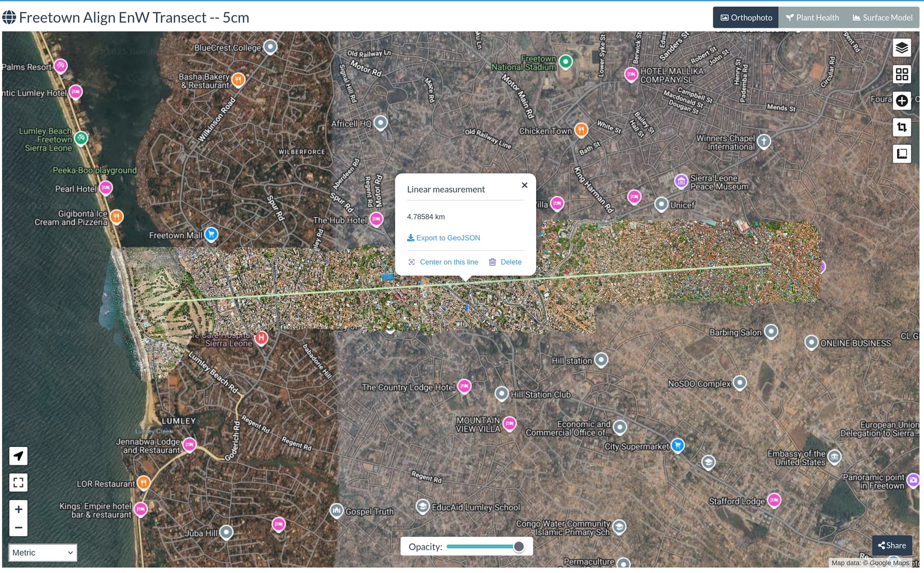Adjust the Opacity slider

(519, 547)
